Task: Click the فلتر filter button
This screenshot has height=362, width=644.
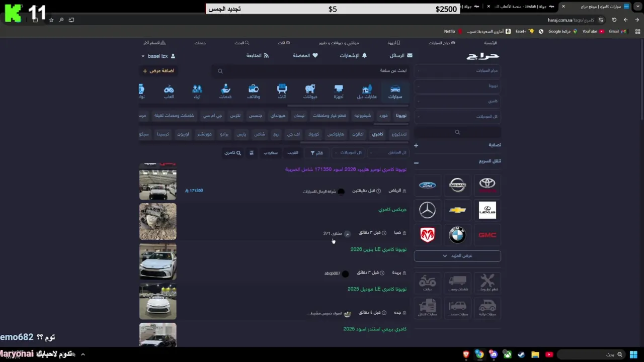Action: [x=316, y=152]
